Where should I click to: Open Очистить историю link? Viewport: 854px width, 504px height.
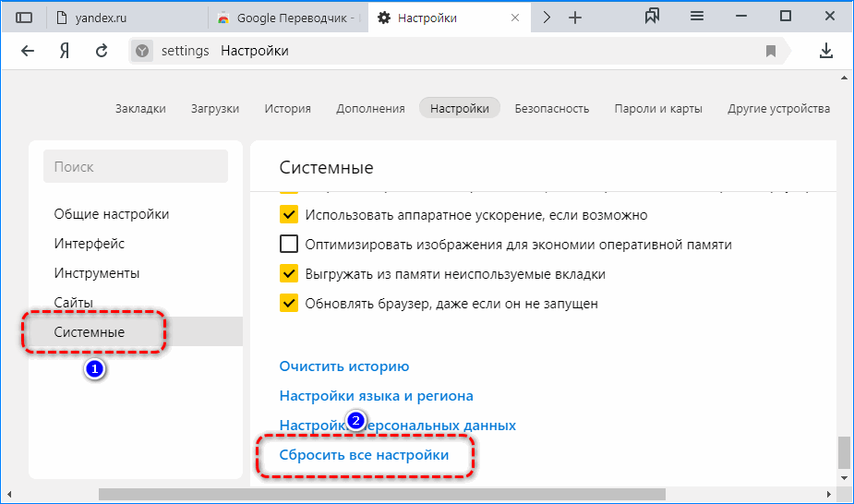click(344, 366)
